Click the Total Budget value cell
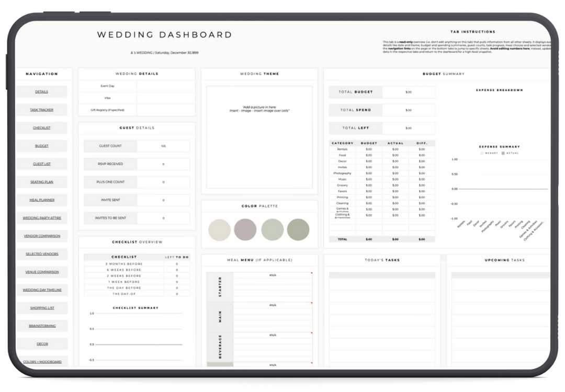 (408, 92)
